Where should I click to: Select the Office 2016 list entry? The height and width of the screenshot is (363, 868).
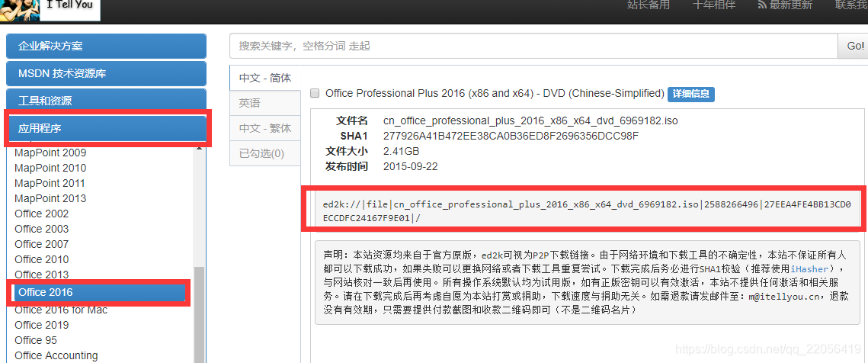[x=98, y=292]
